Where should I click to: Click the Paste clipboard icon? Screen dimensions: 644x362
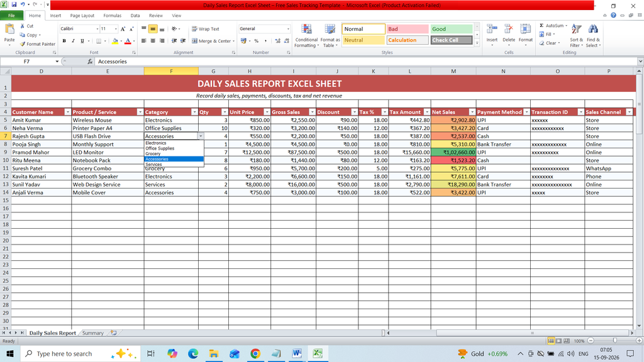click(x=9, y=30)
